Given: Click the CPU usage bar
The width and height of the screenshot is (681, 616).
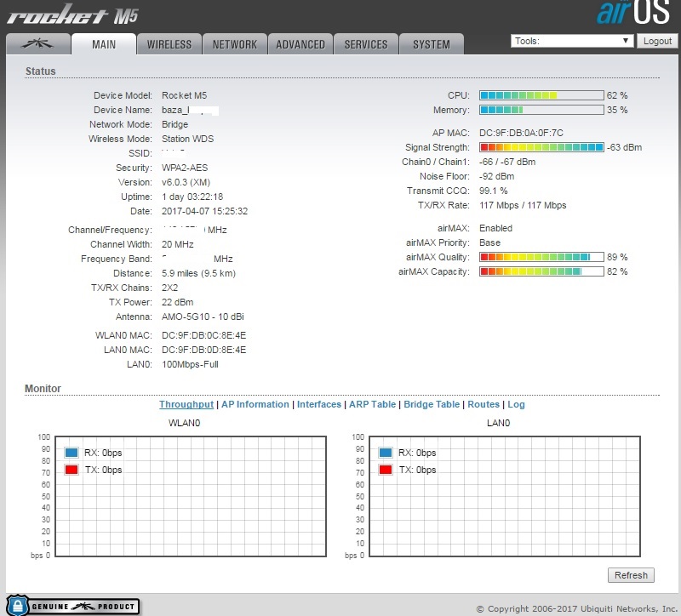Looking at the screenshot, I should coord(541,95).
